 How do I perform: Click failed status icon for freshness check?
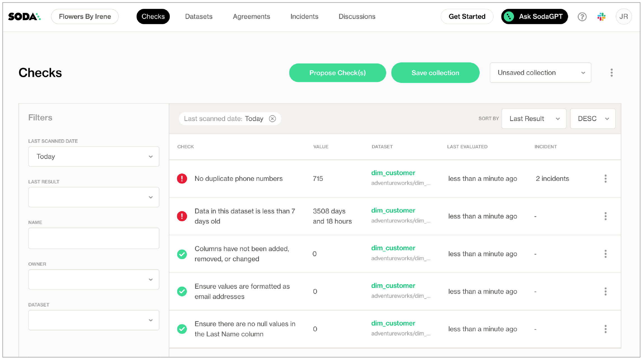click(x=182, y=216)
